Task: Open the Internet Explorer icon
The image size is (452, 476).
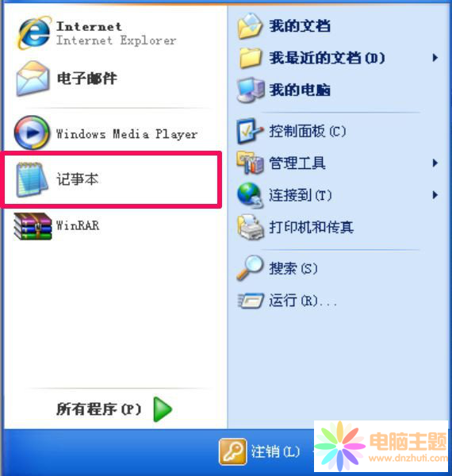Action: (x=33, y=33)
